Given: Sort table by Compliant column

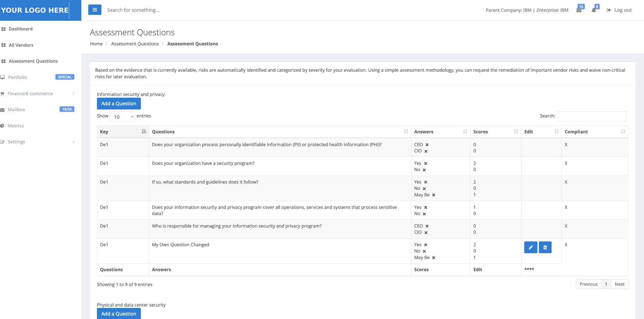Looking at the screenshot, I should point(595,132).
